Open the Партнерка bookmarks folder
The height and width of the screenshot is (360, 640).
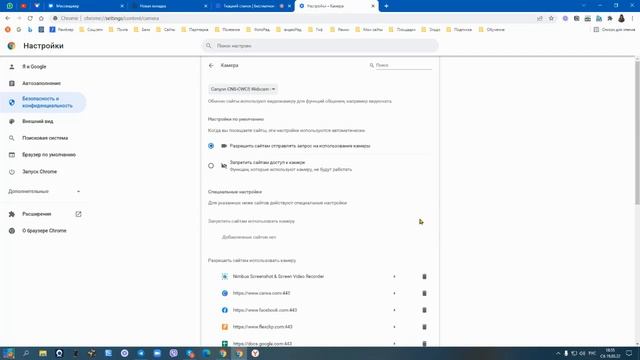pos(195,29)
